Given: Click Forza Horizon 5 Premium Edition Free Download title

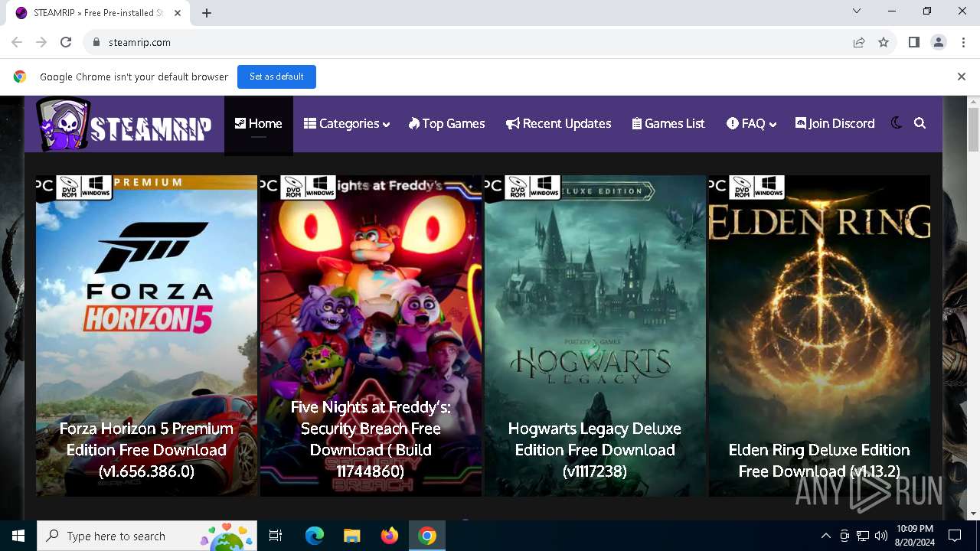Looking at the screenshot, I should [146, 450].
